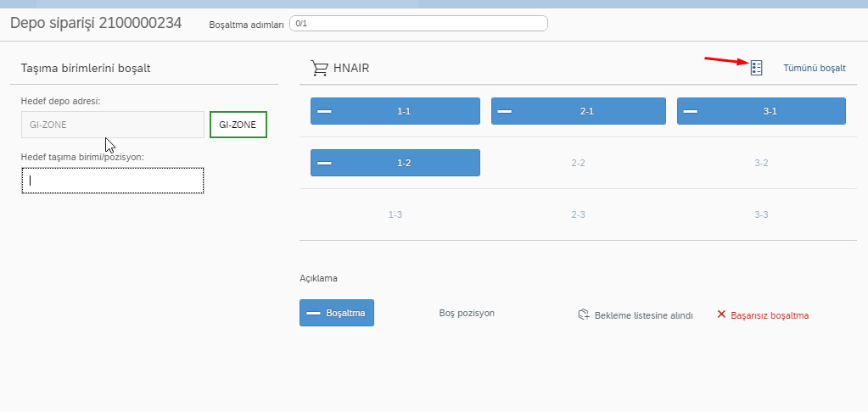Select empty position 2-2

[578, 163]
